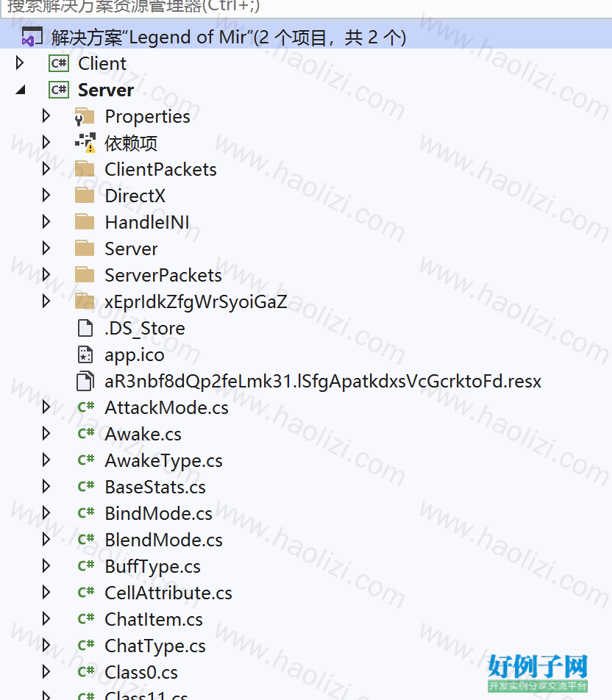The width and height of the screenshot is (612, 700).
Task: Select the ClientPackets label
Action: coord(161,170)
